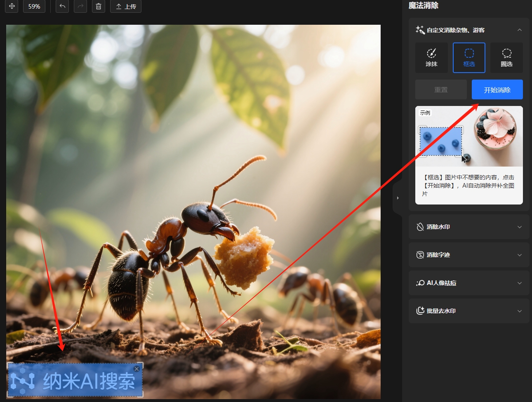Click the 开始消除 start removal button

[497, 89]
